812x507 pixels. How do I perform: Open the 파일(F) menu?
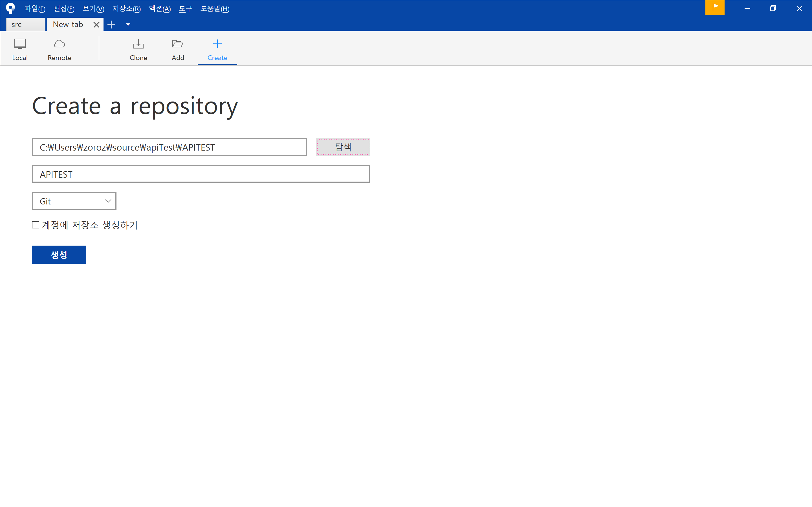point(35,9)
